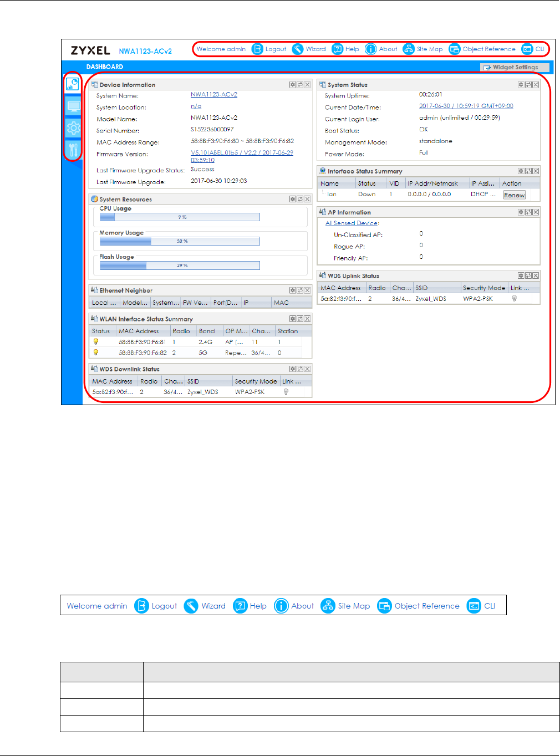Refresh the Ethernet Neighbor widget
Screen dimensions: 560x756
[300, 290]
